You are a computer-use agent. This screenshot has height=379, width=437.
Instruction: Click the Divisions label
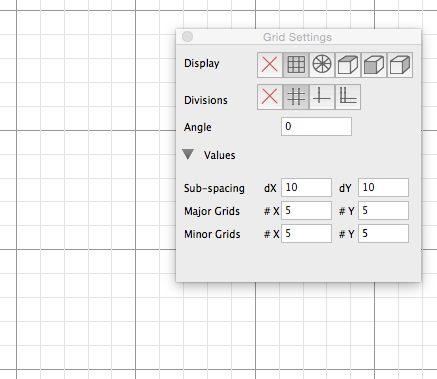[206, 100]
